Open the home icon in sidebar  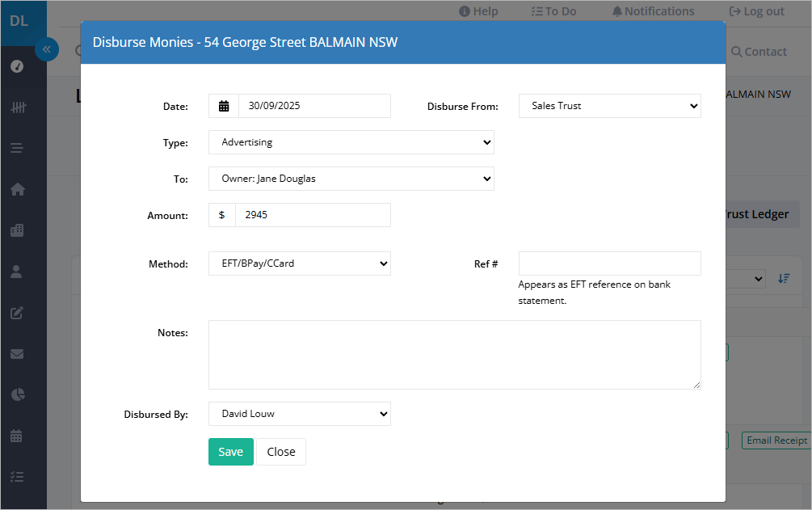point(17,189)
